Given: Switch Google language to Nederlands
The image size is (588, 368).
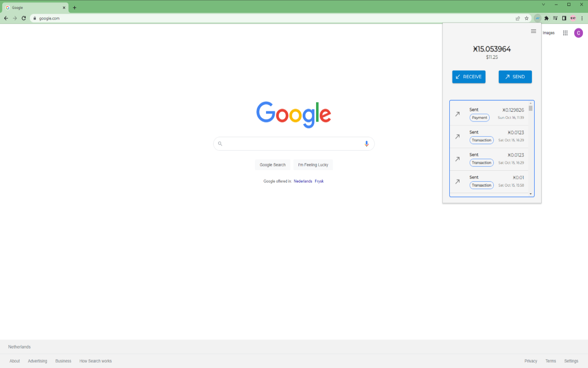Looking at the screenshot, I should coord(303,181).
